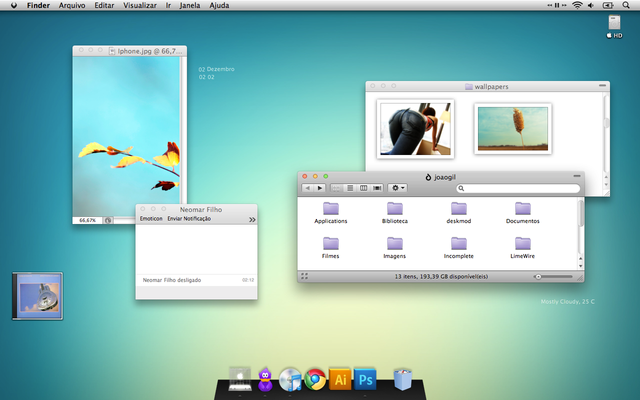Click the Emoticon button in chat
The image size is (640, 400).
(151, 219)
